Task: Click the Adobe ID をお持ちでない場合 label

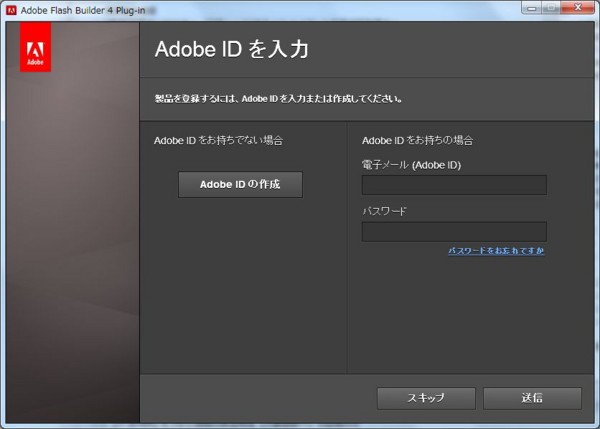Action: pos(218,140)
